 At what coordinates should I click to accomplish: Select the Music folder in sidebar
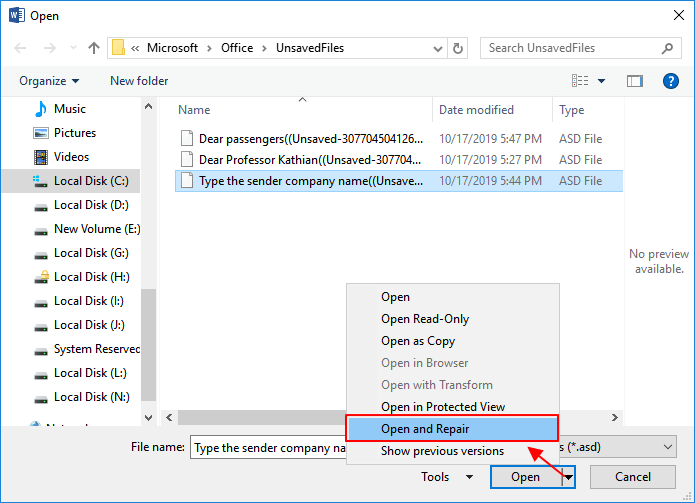tap(70, 109)
